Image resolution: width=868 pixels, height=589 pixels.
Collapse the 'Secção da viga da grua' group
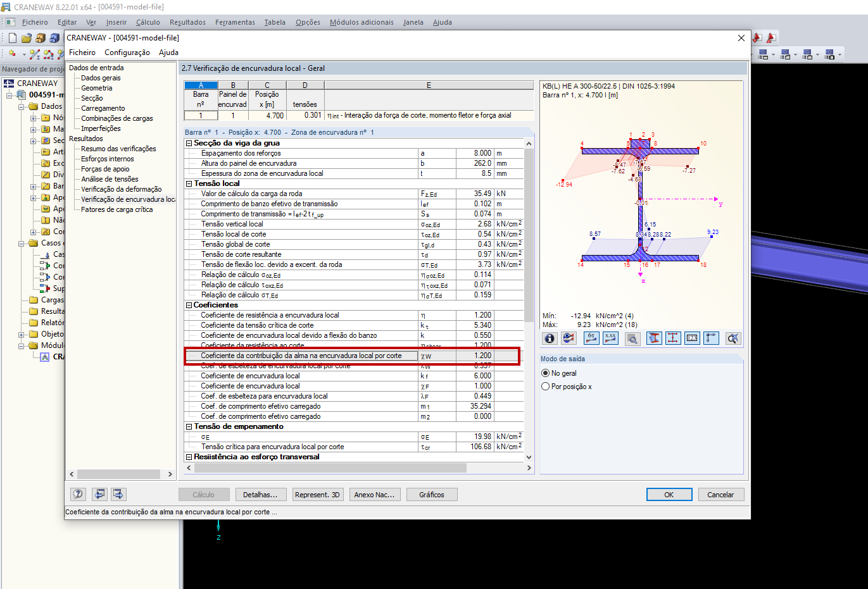(x=189, y=143)
